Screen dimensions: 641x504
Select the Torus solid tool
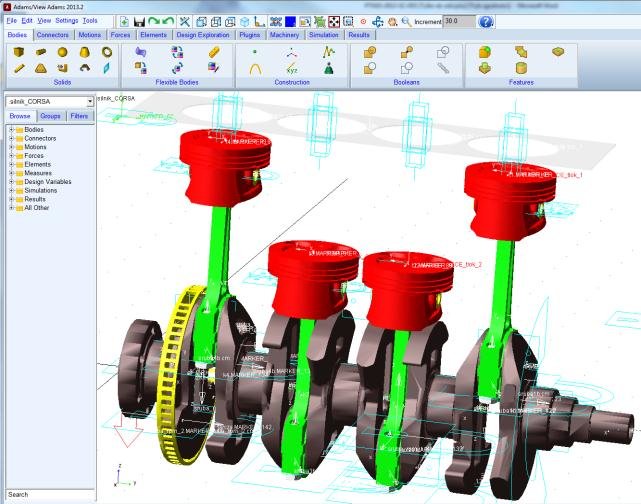tap(107, 52)
